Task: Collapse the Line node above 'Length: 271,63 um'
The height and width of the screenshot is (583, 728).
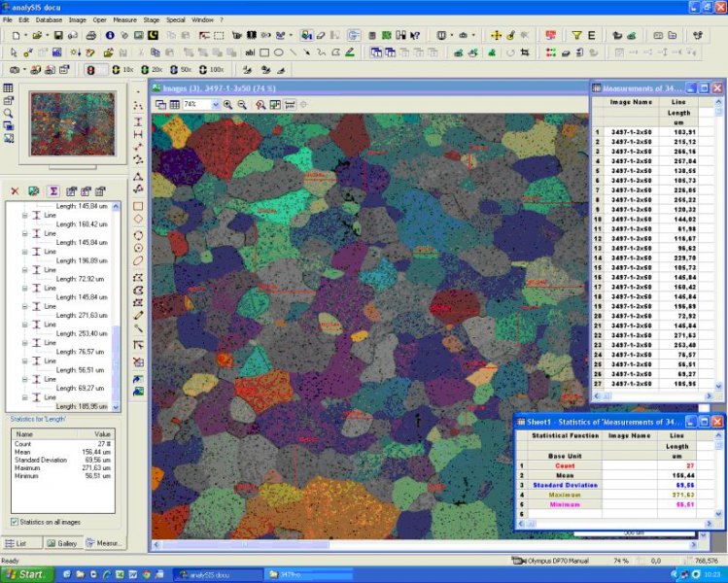Action: point(25,306)
